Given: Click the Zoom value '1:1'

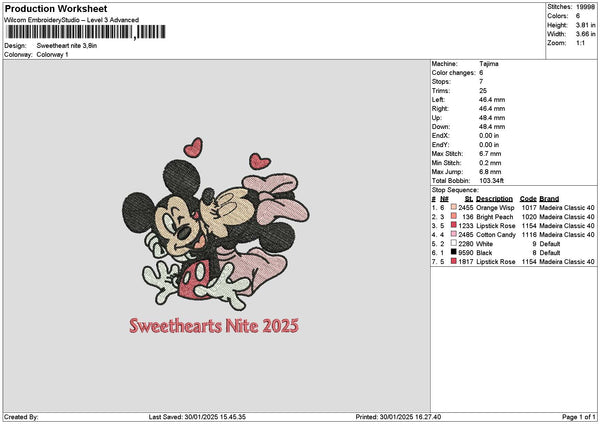Looking at the screenshot, I should point(580,43).
